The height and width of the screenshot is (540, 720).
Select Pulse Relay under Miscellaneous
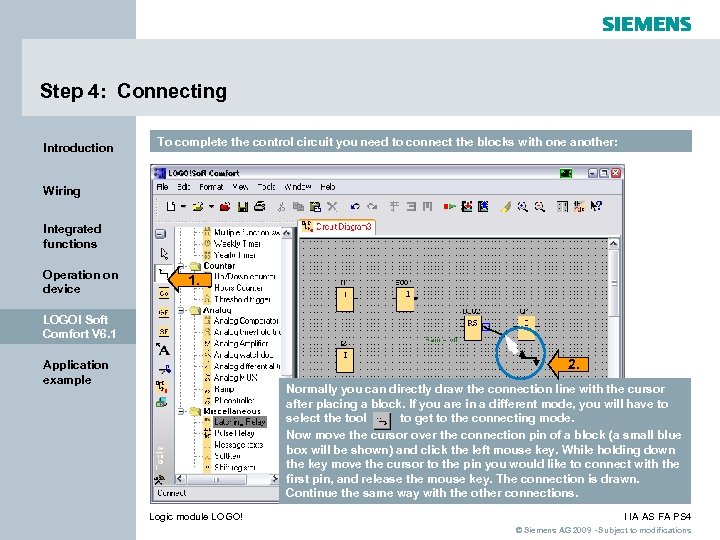[x=234, y=433]
